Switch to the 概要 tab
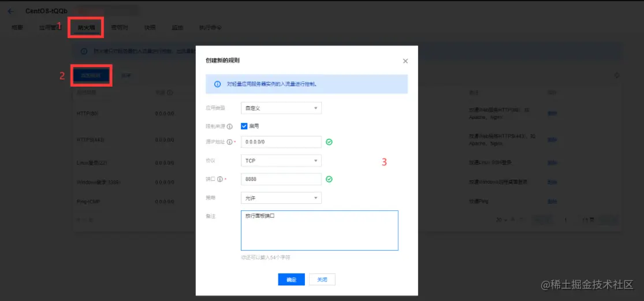 [x=17, y=28]
